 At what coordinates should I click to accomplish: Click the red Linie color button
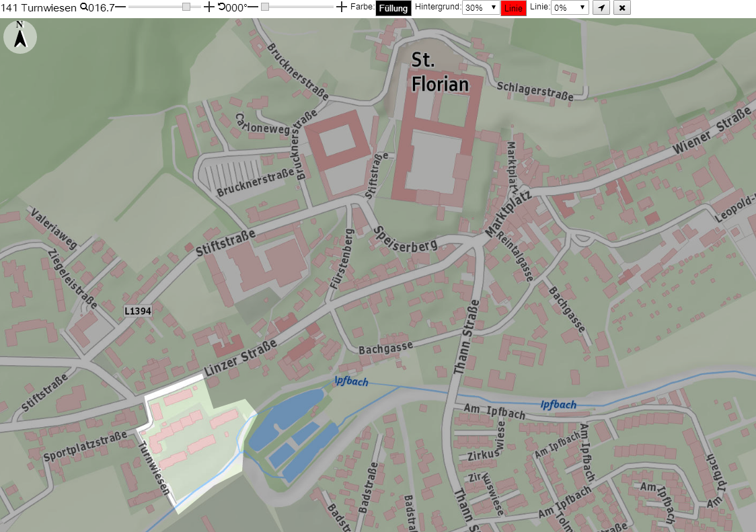coord(513,8)
